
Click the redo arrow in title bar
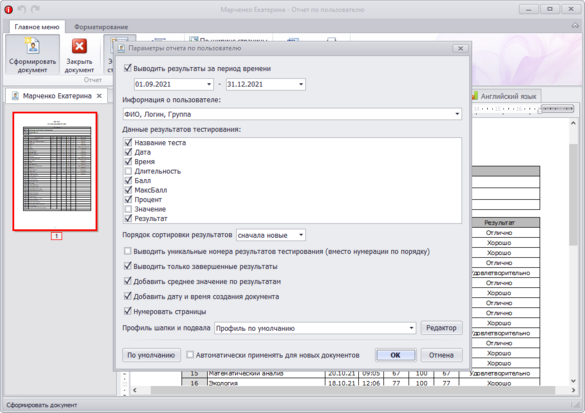point(35,9)
